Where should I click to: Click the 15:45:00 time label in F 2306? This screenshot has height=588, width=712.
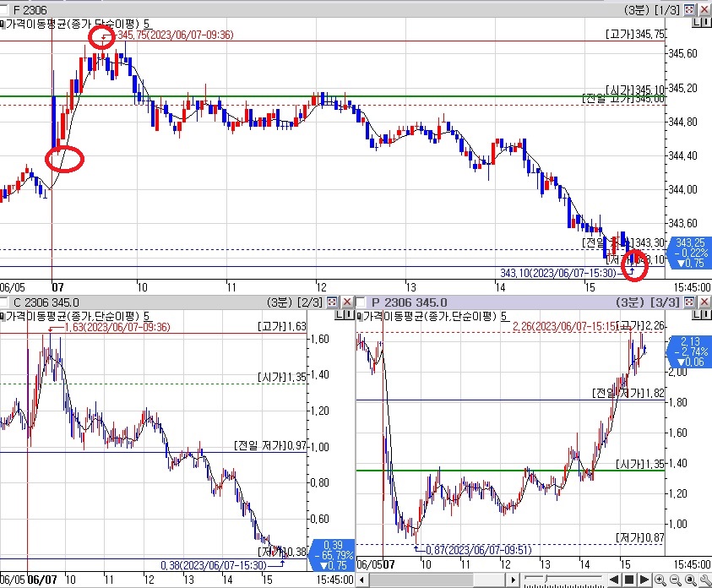point(692,287)
